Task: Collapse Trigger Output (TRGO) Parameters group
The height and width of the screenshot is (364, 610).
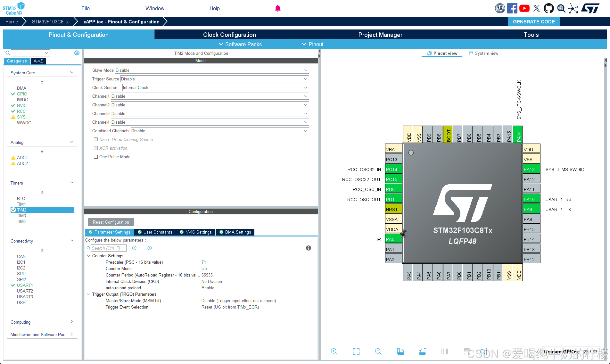Action: point(88,294)
